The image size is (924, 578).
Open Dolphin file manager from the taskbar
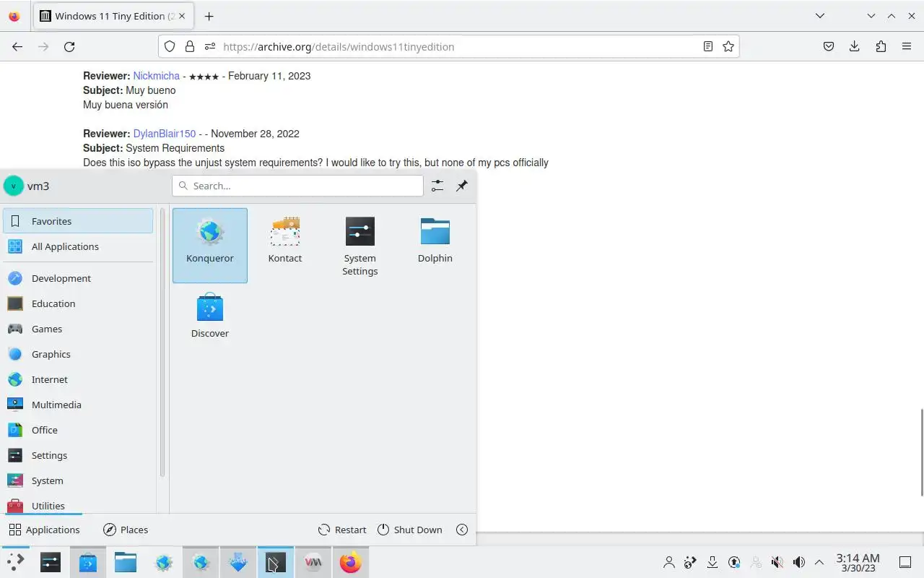(x=126, y=562)
